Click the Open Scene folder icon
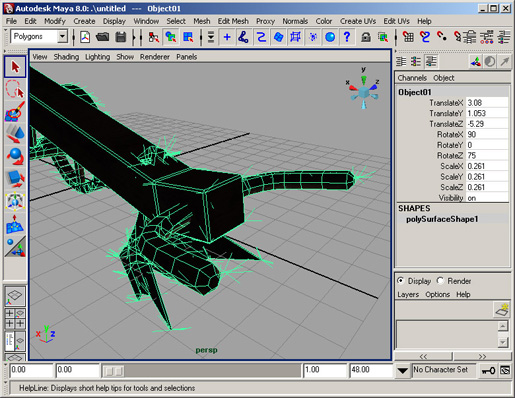This screenshot has width=515, height=398. click(102, 37)
